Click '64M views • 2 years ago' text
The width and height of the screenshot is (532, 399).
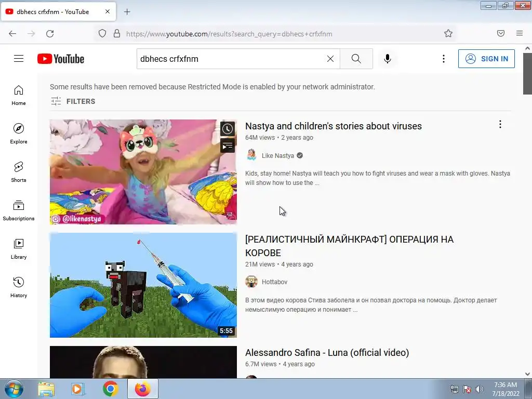click(x=279, y=137)
